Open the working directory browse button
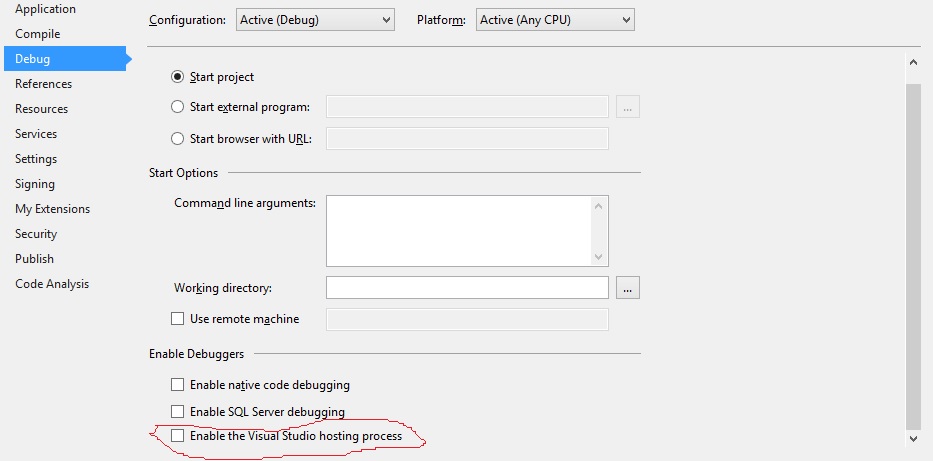Viewport: 933px width, 461px height. pos(628,288)
